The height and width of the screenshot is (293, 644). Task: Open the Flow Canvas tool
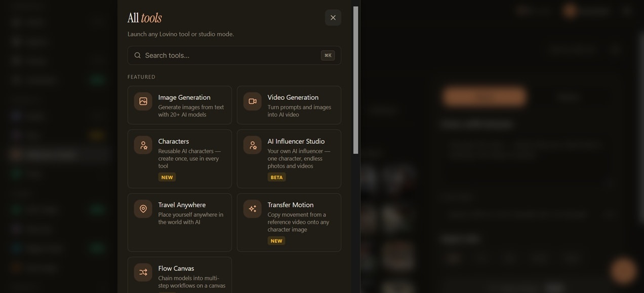(x=180, y=275)
